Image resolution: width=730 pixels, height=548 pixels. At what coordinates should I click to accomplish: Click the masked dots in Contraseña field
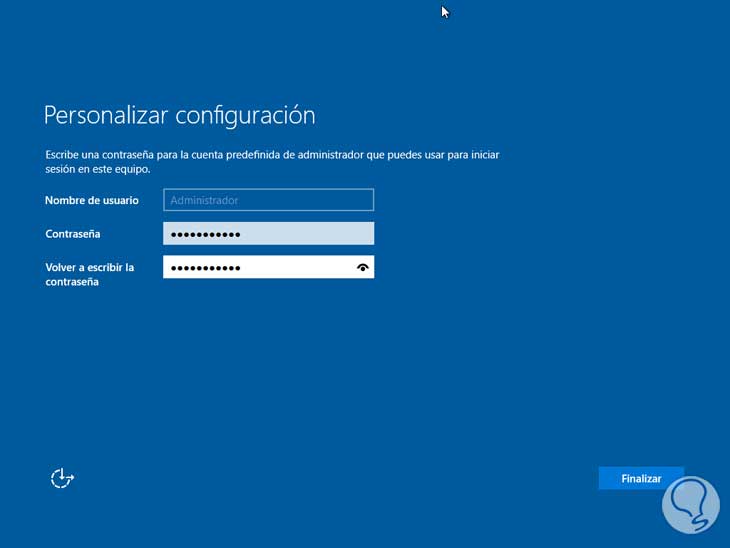click(205, 235)
